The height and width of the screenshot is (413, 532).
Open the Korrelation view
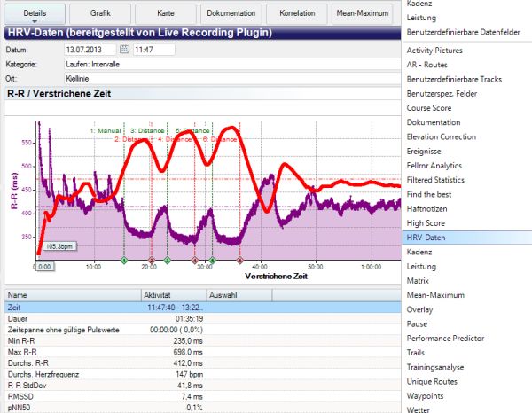click(x=298, y=13)
